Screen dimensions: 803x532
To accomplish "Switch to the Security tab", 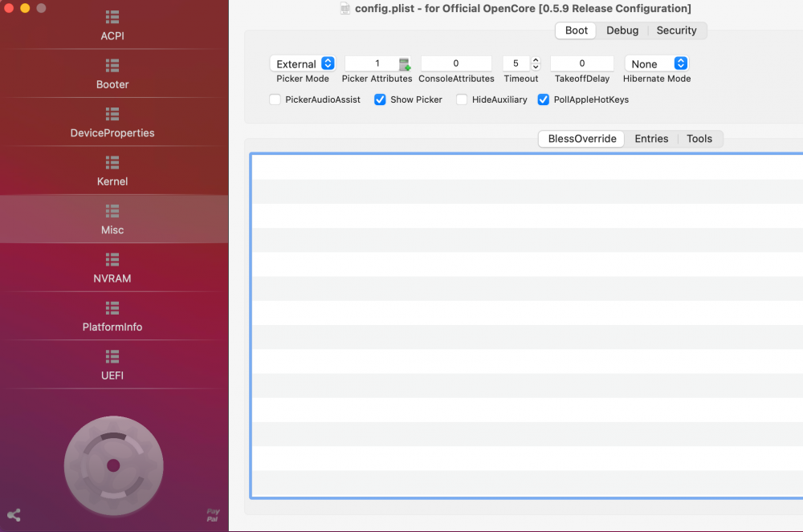I will point(676,30).
